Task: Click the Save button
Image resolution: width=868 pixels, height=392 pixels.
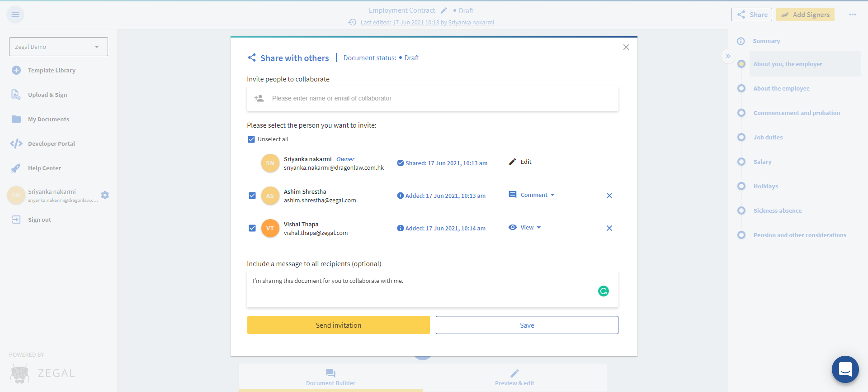Action: coord(527,325)
